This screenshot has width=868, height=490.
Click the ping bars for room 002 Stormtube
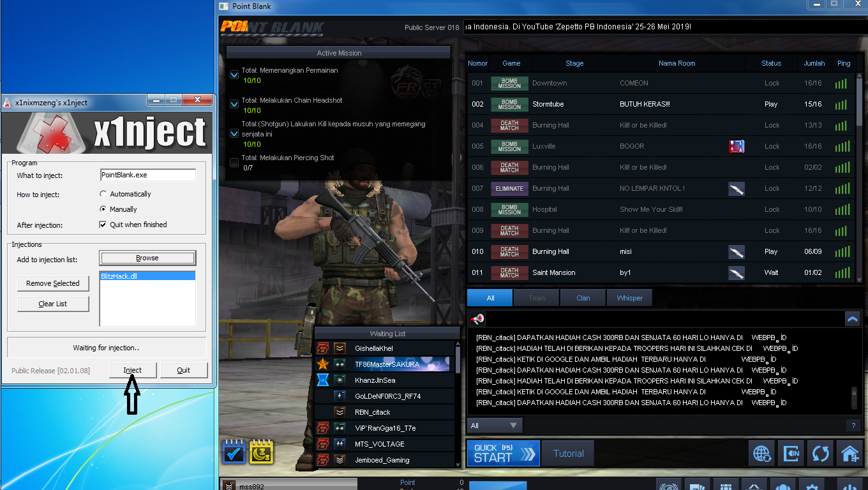point(843,104)
